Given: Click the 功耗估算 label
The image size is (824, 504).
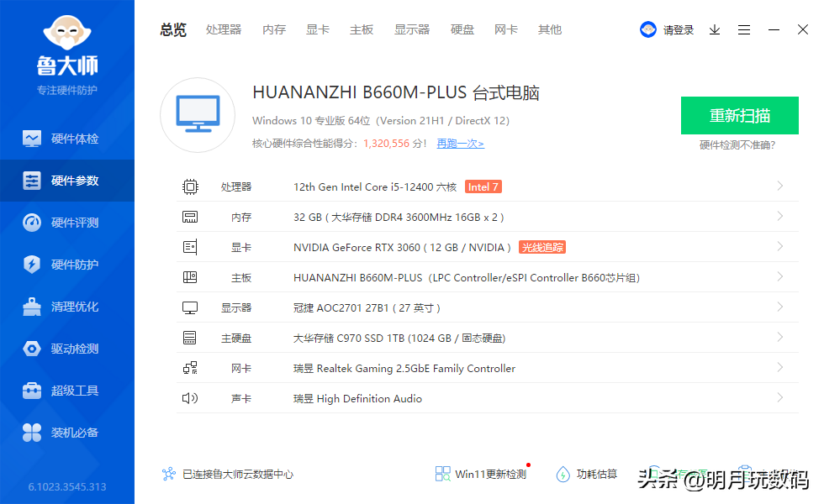Looking at the screenshot, I should click(597, 474).
